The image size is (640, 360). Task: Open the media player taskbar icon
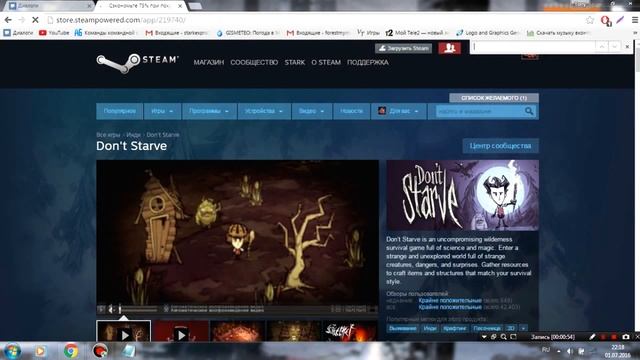[40, 351]
